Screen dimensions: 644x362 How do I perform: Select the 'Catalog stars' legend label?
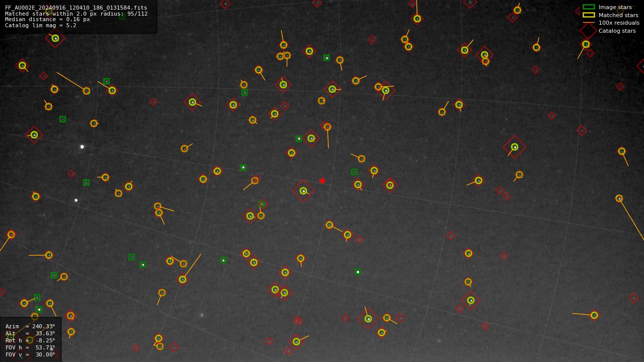617,31
